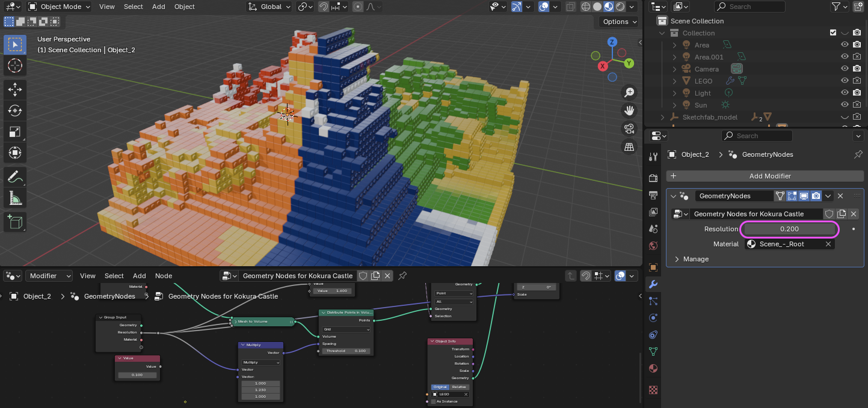
Task: Open the 3D viewport Select menu
Action: 134,7
